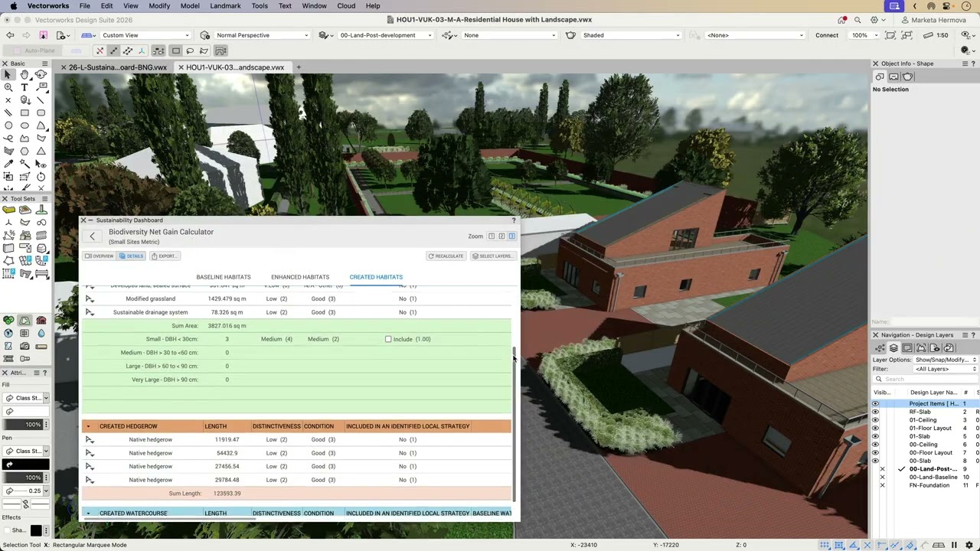
Task: Select the Eyedropper tool
Action: pyautogui.click(x=8, y=164)
